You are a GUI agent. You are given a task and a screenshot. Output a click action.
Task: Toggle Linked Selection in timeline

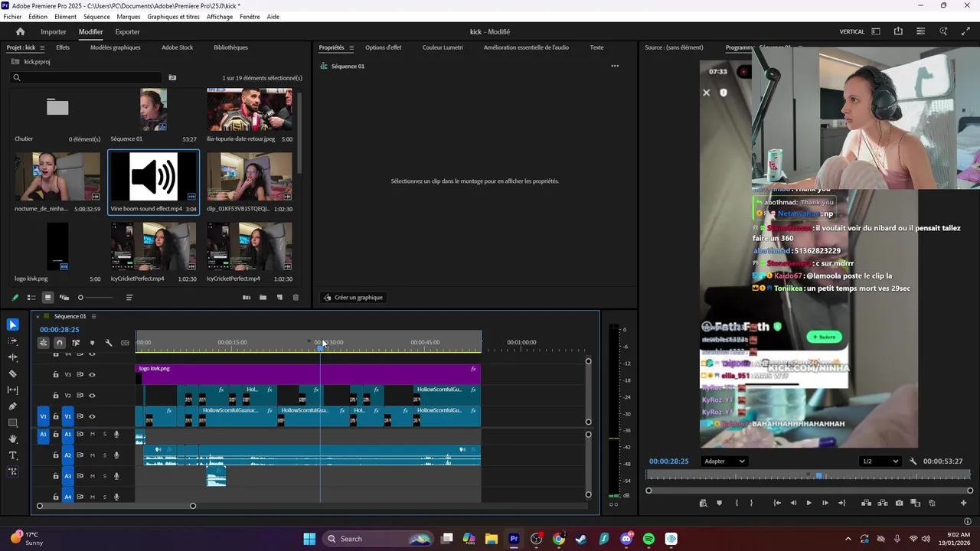[76, 343]
